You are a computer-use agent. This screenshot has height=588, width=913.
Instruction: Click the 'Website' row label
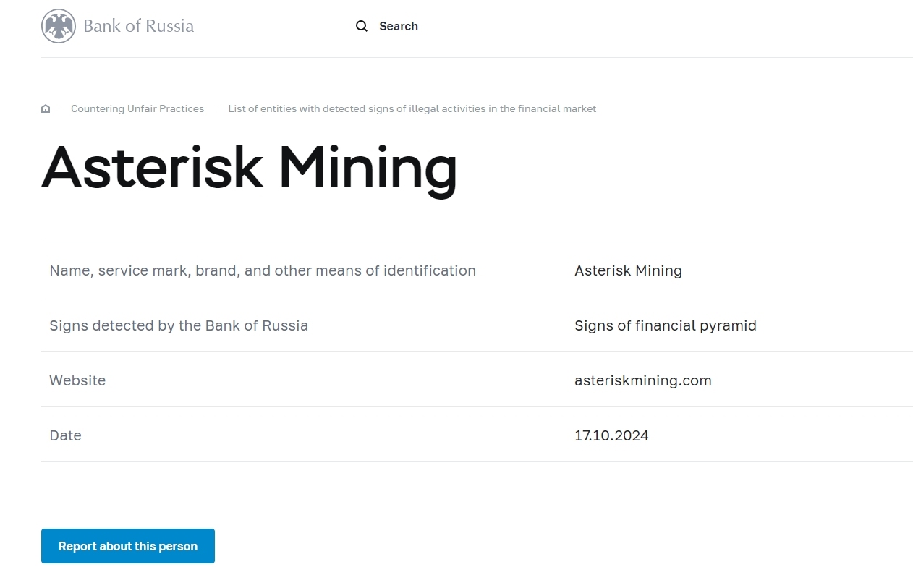point(77,381)
